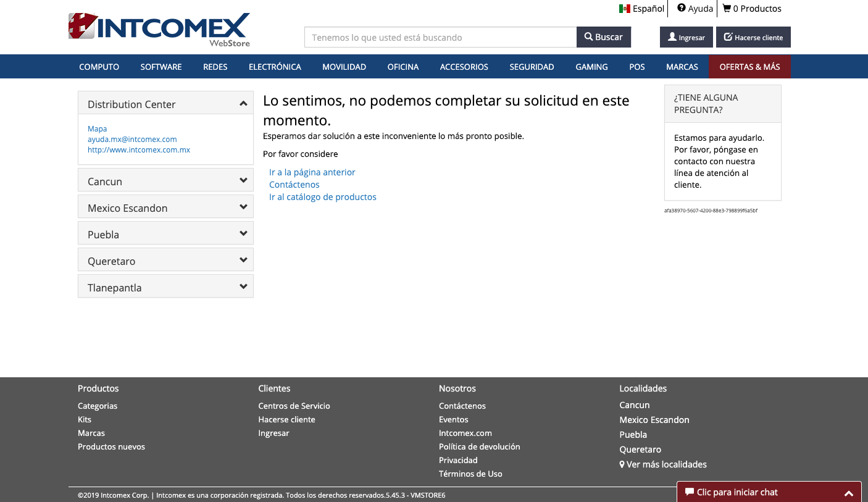
Task: Open Privacidad footer link
Action: coord(459,460)
